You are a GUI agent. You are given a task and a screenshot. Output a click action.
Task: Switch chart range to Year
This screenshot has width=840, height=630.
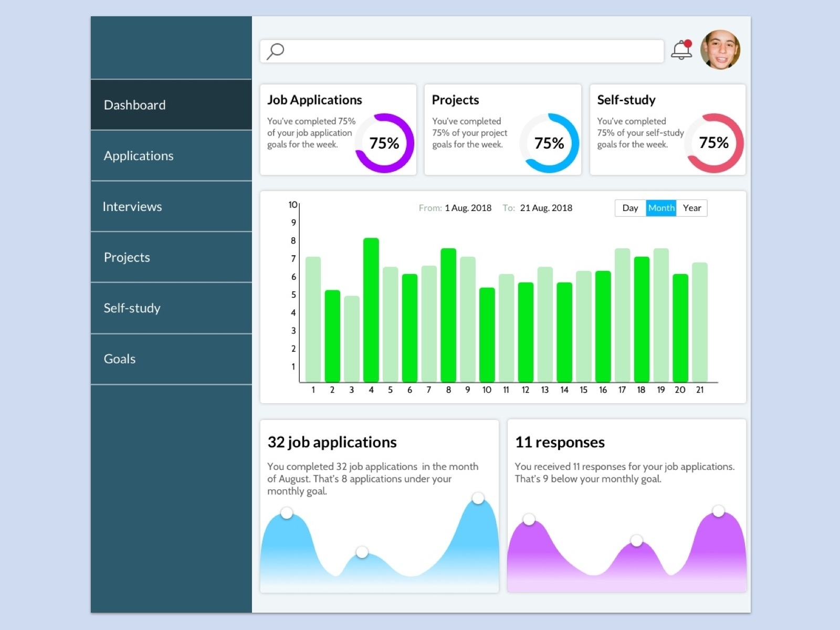point(692,208)
